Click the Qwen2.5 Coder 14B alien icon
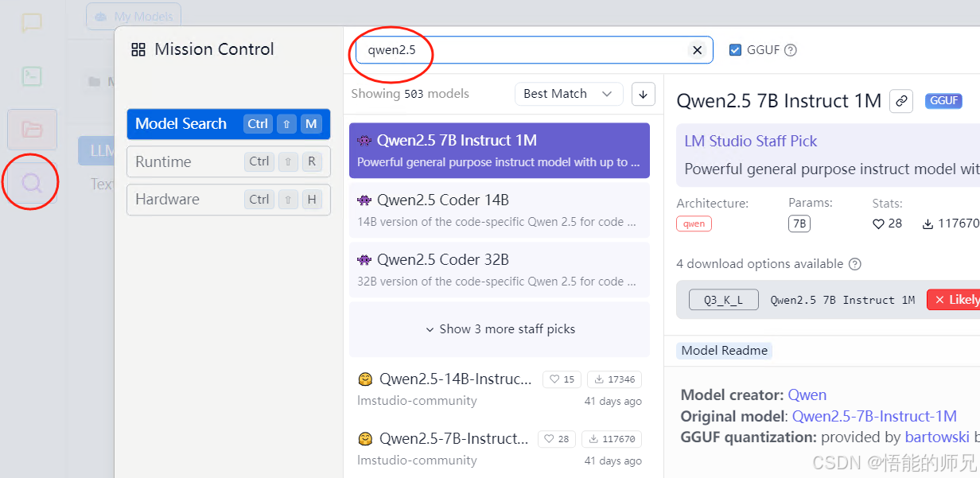This screenshot has width=980, height=478. pos(364,200)
